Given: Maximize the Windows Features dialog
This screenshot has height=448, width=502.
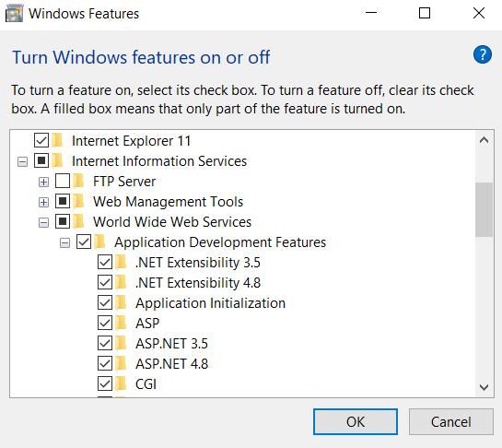Looking at the screenshot, I should pyautogui.click(x=425, y=13).
